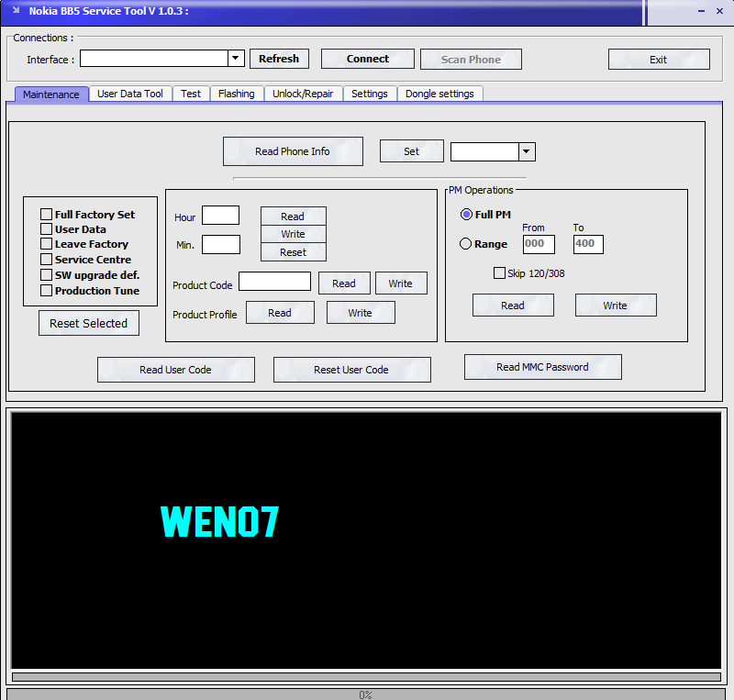This screenshot has width=734, height=700.
Task: Click the Refresh button
Action: pos(279,59)
